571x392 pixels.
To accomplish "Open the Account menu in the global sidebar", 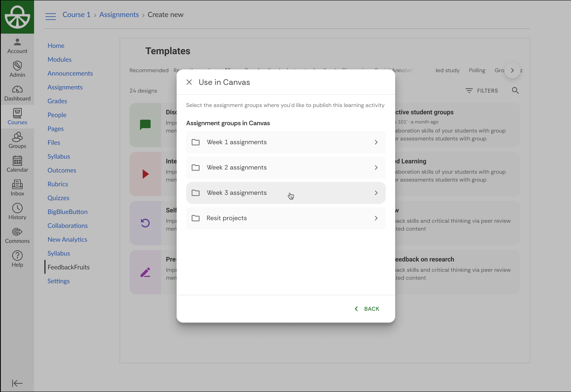I will pos(17,46).
